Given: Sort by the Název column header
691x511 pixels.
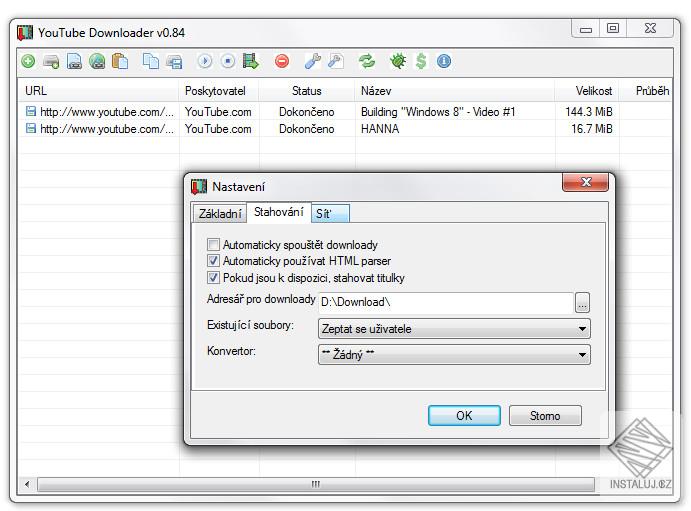Looking at the screenshot, I should coord(455,91).
